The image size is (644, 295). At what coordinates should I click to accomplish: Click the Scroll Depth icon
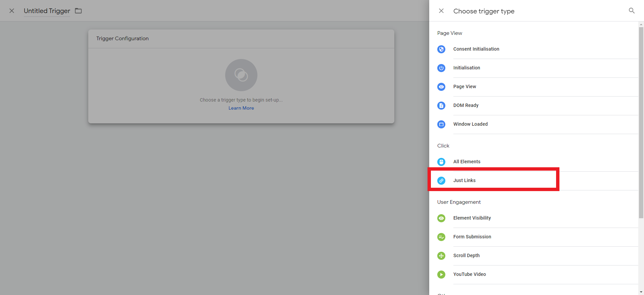[441, 256]
